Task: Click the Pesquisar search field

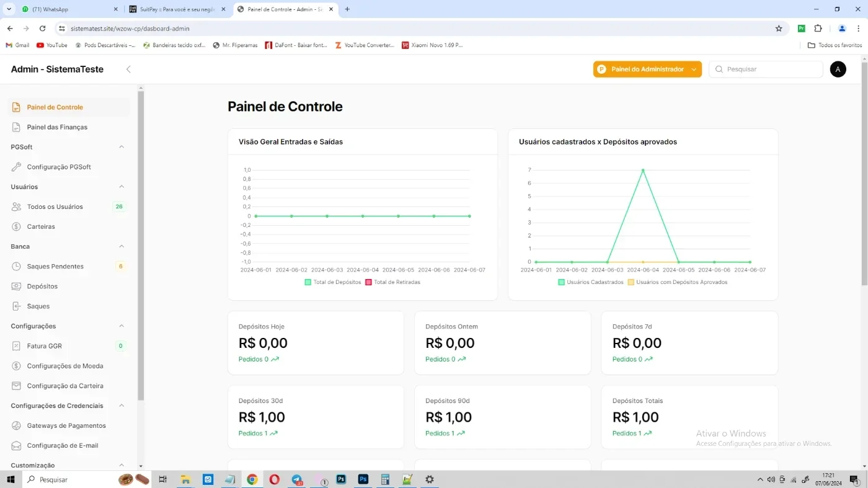Action: (x=766, y=69)
